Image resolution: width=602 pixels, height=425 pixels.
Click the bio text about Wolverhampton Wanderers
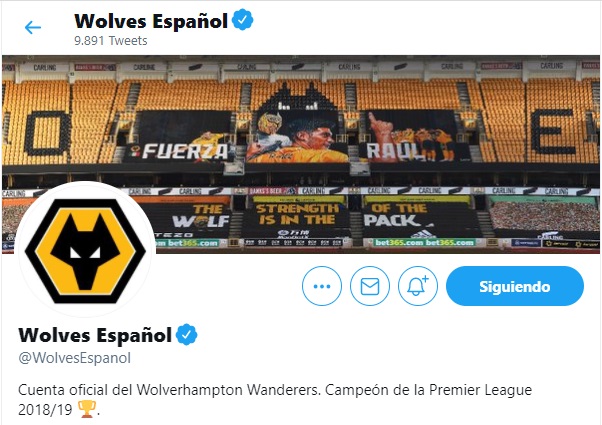pyautogui.click(x=275, y=400)
